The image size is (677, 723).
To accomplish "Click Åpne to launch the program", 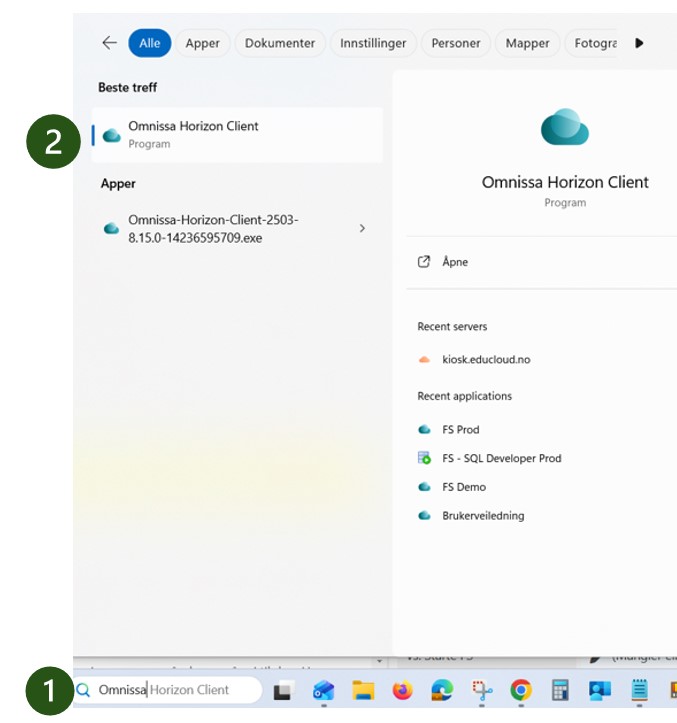I will [x=455, y=262].
